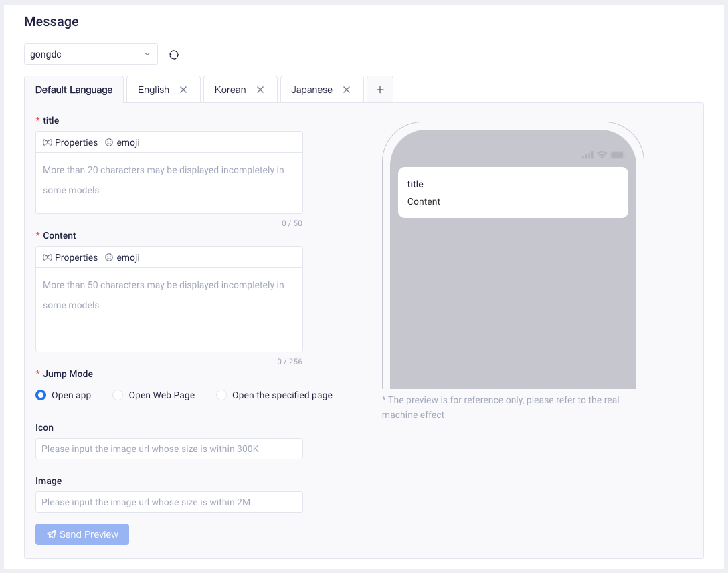Open emoji picker for title
This screenshot has width=728, height=573.
pos(122,142)
